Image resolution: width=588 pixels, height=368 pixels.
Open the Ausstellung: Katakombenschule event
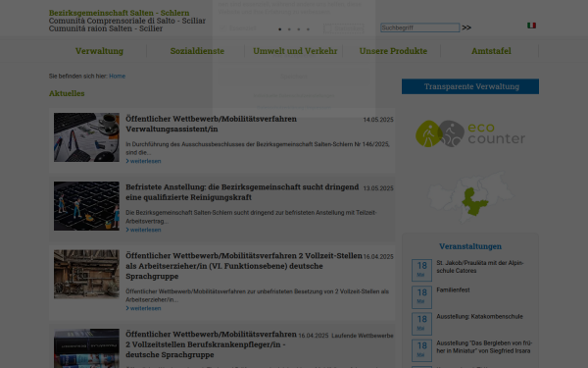pos(479,317)
